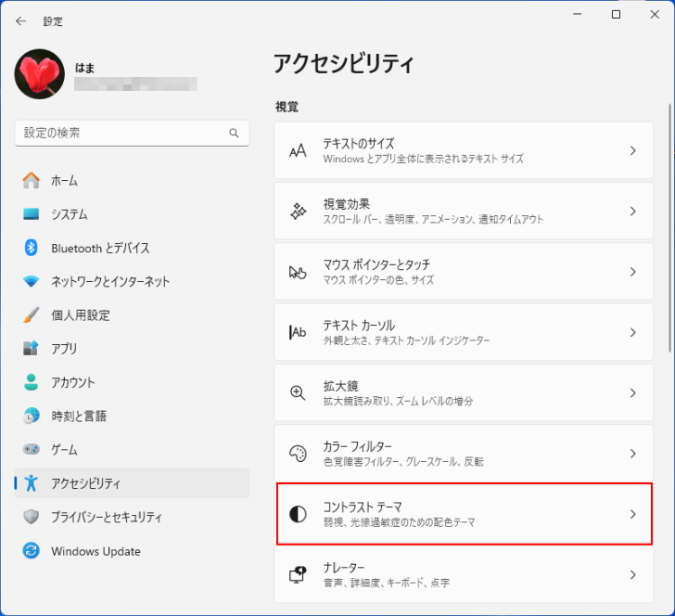
Task: Click the 個人用設定 paintbrush icon
Action: coord(31,315)
